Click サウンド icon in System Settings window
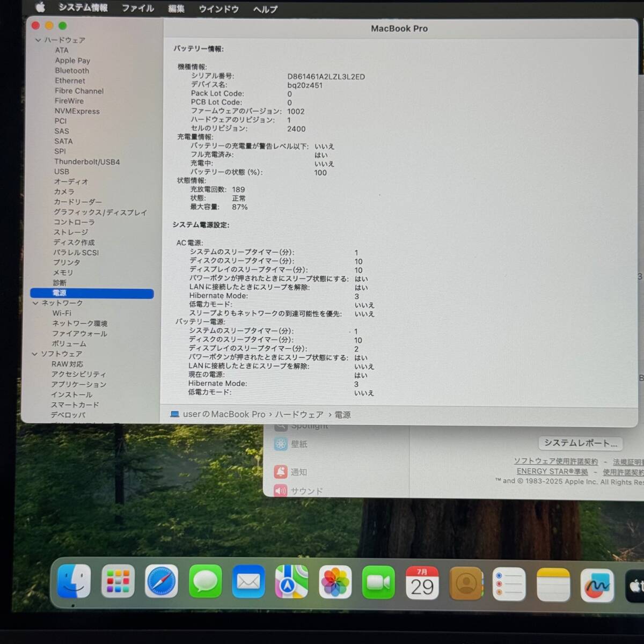Image resolution: width=644 pixels, height=644 pixels. (x=281, y=491)
